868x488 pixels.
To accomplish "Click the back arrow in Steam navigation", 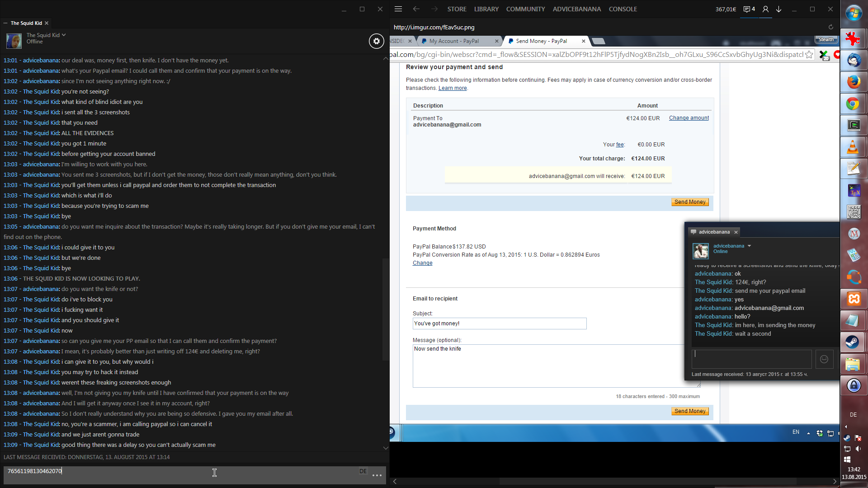I will coord(416,9).
